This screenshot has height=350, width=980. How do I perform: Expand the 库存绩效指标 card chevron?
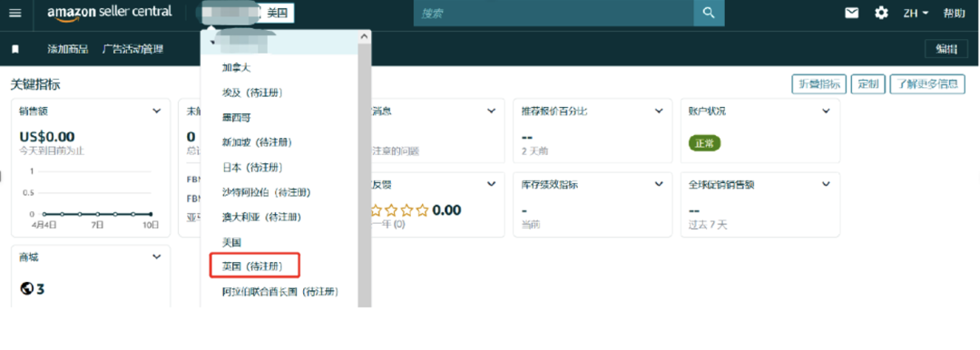[659, 184]
